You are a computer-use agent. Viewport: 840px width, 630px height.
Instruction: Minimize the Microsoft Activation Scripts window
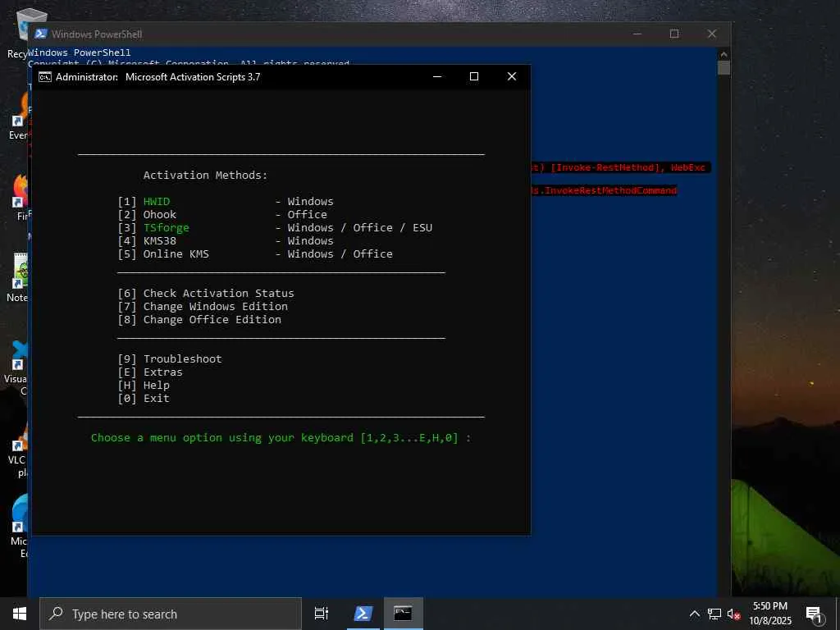(437, 76)
